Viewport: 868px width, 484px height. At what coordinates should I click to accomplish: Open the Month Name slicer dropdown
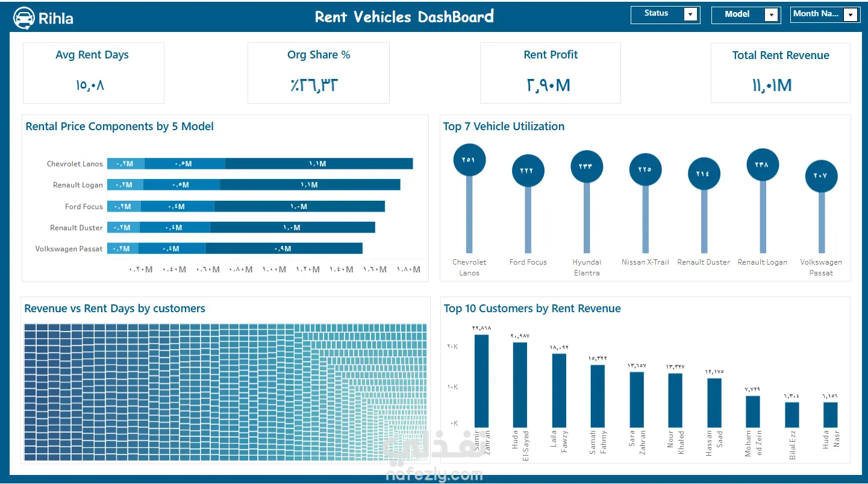point(851,15)
